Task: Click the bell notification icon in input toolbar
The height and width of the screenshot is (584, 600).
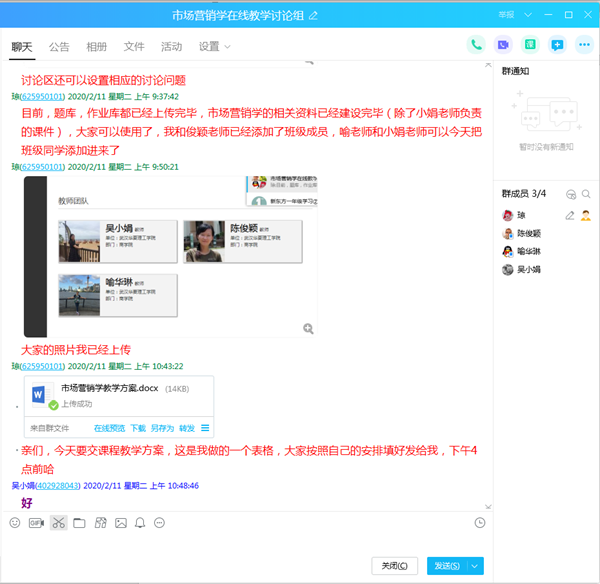Action: coord(140,523)
